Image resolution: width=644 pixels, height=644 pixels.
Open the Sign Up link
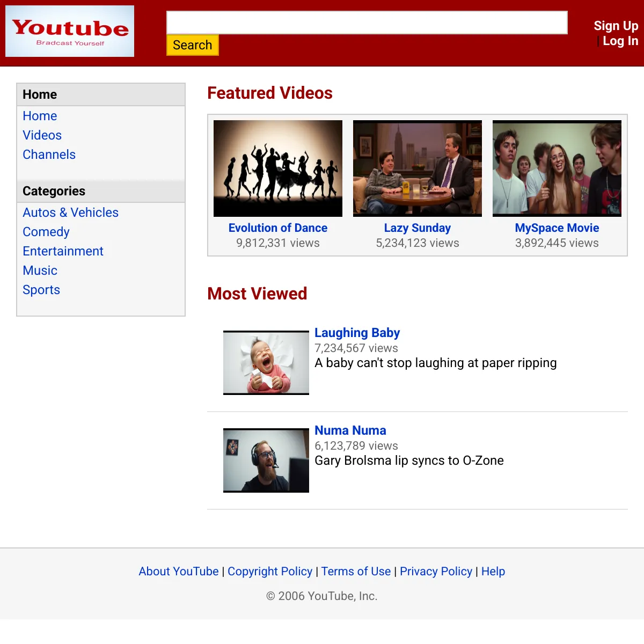click(616, 26)
